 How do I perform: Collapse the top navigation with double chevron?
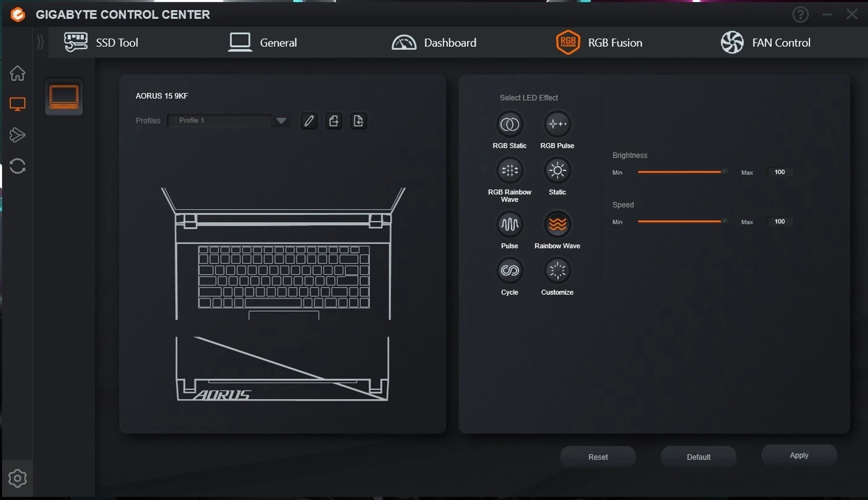40,42
